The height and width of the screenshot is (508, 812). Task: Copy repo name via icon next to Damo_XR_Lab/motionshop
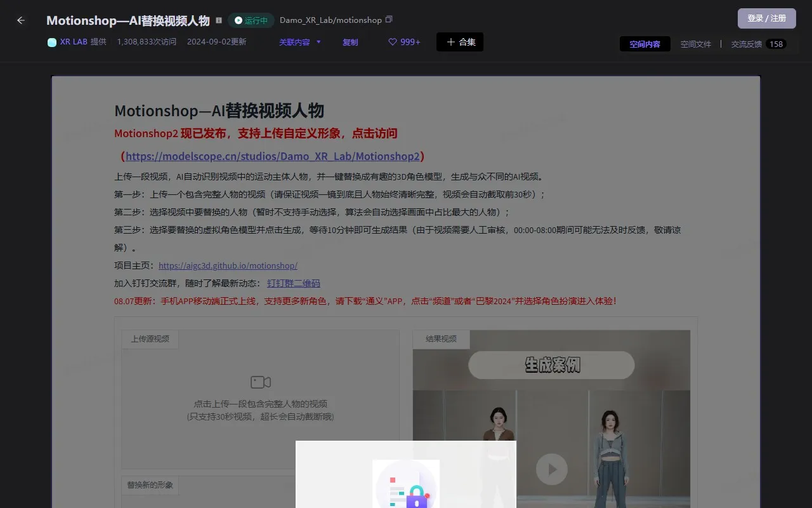pyautogui.click(x=388, y=19)
